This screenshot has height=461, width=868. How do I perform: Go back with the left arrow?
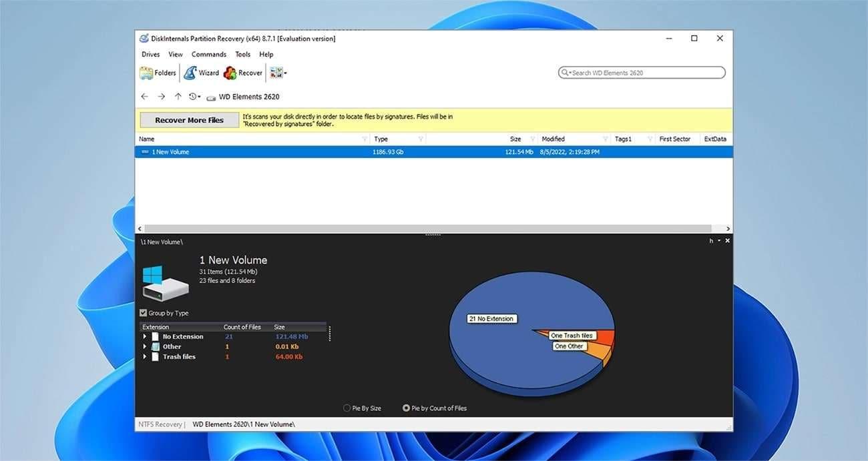click(144, 97)
